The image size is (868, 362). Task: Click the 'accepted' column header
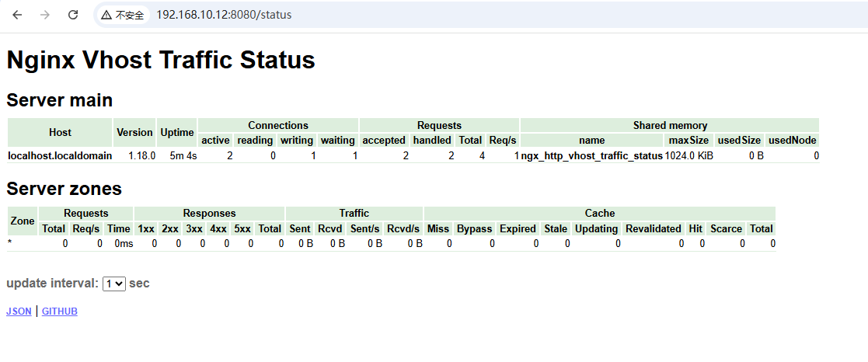point(384,141)
